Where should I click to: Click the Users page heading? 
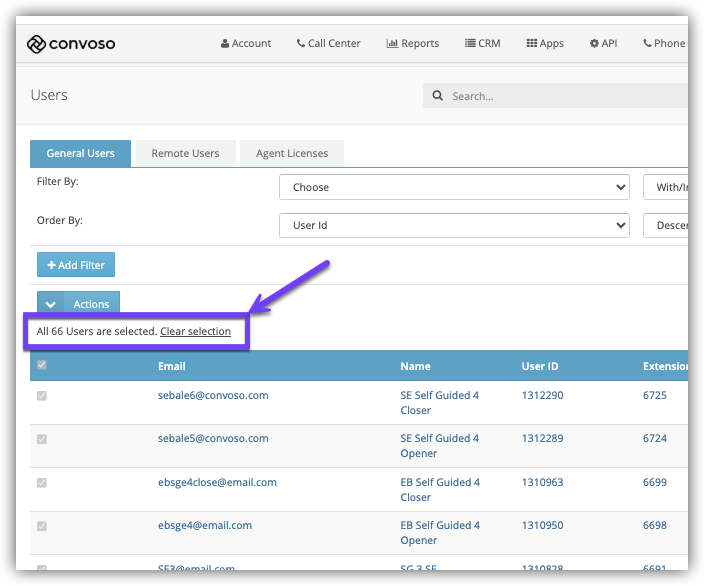(x=49, y=95)
